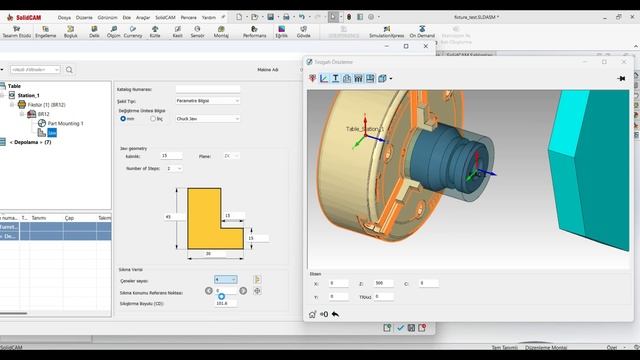Click the target icon beside reference point field

click(x=257, y=291)
